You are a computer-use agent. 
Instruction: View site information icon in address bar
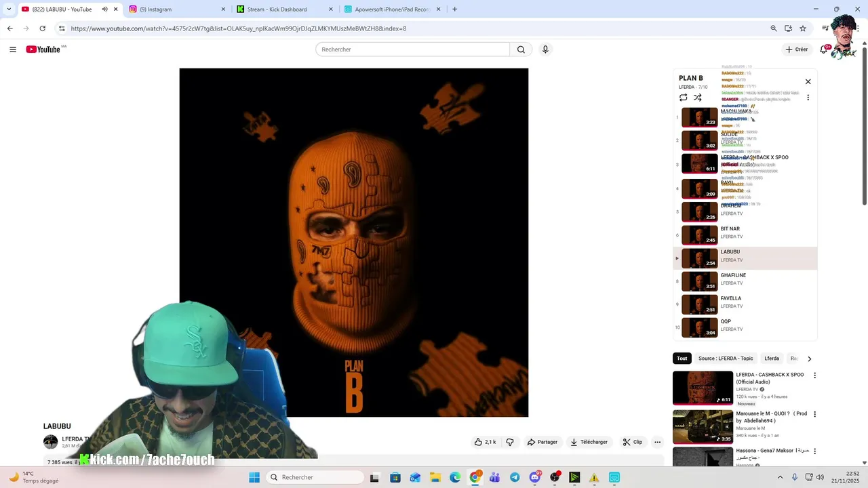(x=62, y=28)
